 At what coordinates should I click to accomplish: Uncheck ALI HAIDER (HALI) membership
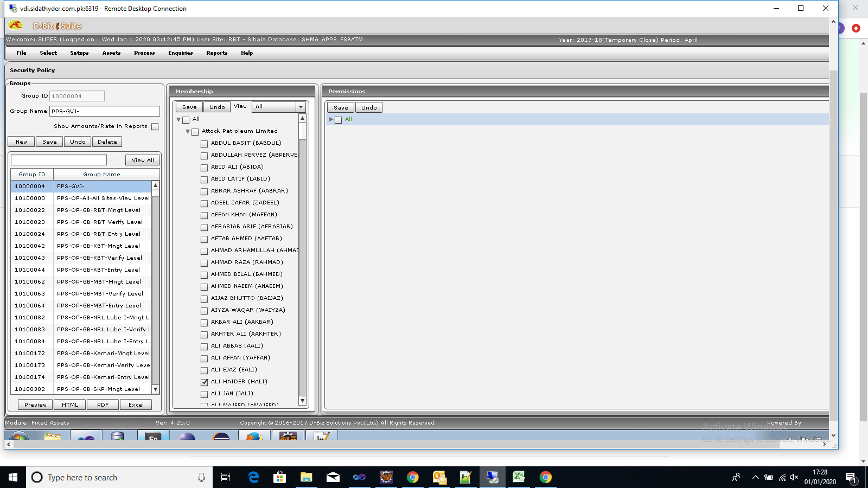pyautogui.click(x=204, y=382)
